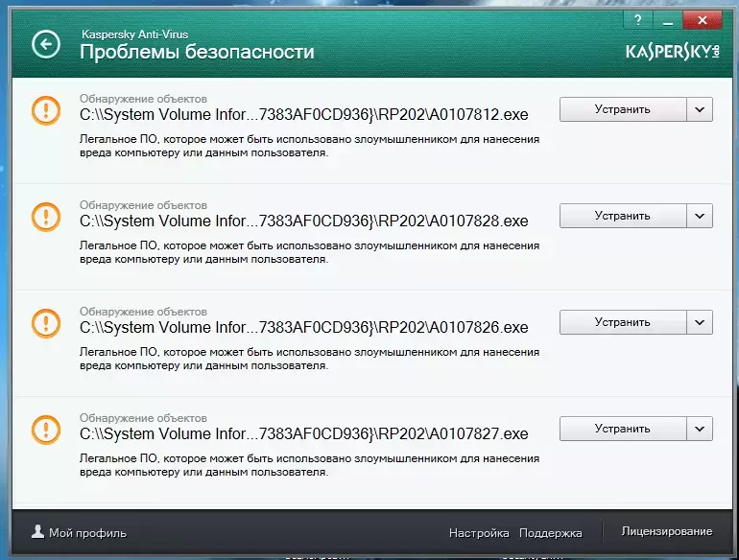Image resolution: width=739 pixels, height=560 pixels.
Task: Open Поддержка support link
Action: click(x=551, y=533)
